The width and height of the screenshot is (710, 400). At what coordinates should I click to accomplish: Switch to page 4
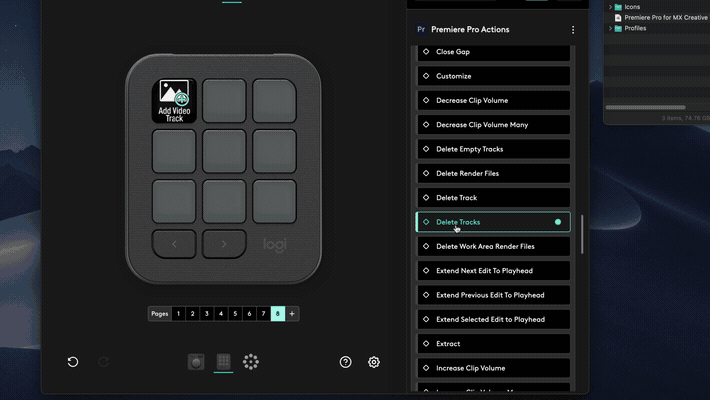[x=221, y=313]
